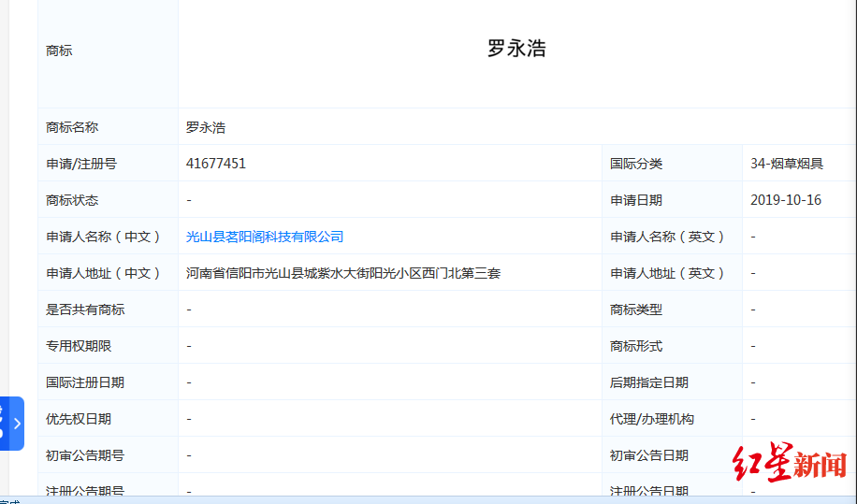
Task: Click the large 罗永浩 trademark image text
Action: pos(516,49)
